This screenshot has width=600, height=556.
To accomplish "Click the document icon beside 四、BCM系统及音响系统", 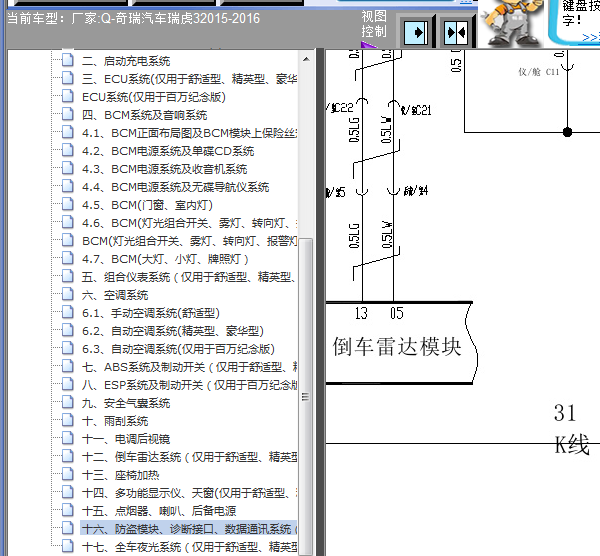I will [x=68, y=114].
